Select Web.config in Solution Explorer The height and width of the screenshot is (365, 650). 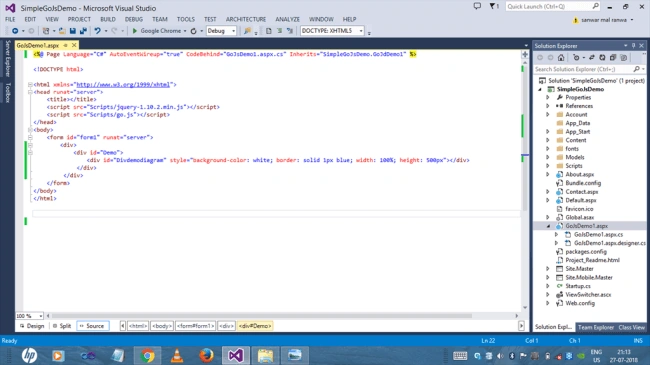click(580, 303)
